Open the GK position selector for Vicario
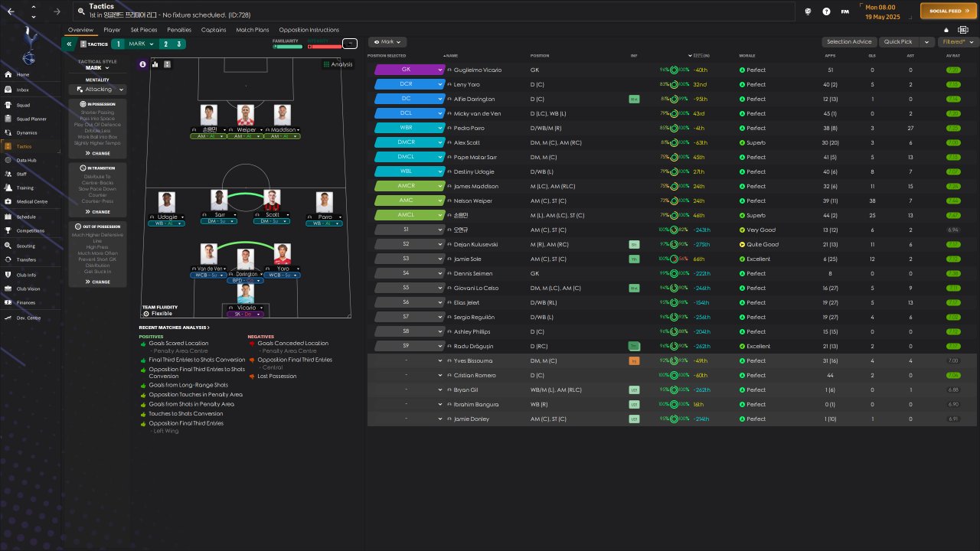 [410, 70]
